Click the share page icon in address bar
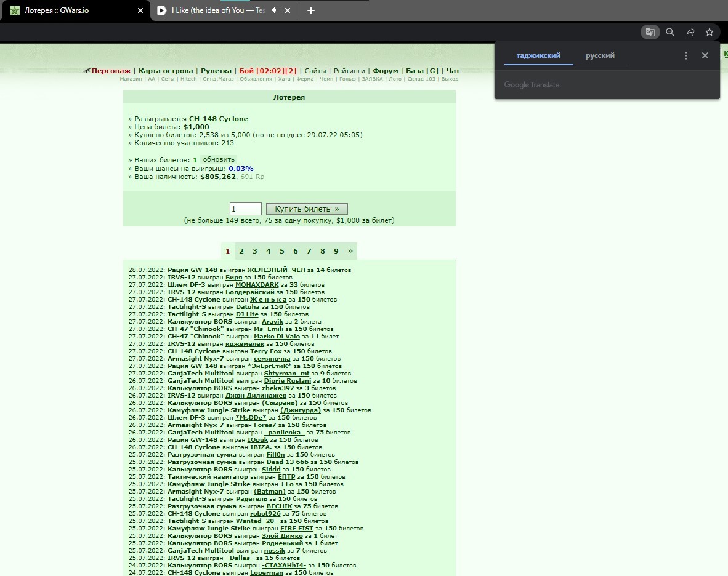Screen dimensions: 728x576 coord(689,32)
